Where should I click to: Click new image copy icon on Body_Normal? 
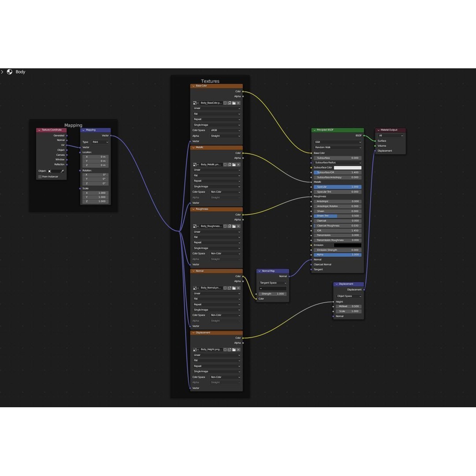pyautogui.click(x=230, y=288)
